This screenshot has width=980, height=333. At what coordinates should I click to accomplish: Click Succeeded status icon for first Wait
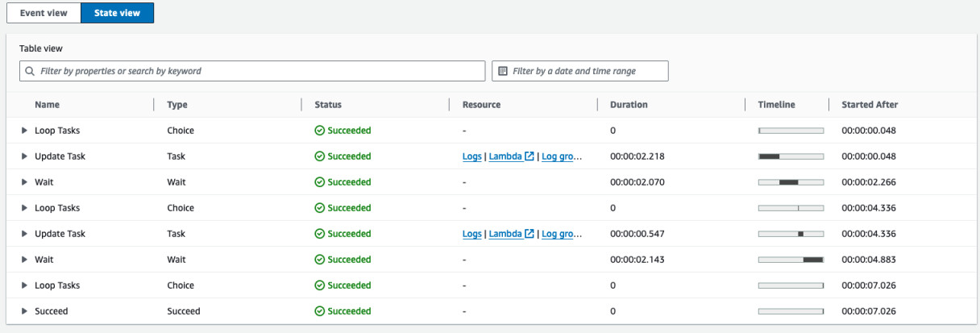(x=320, y=182)
